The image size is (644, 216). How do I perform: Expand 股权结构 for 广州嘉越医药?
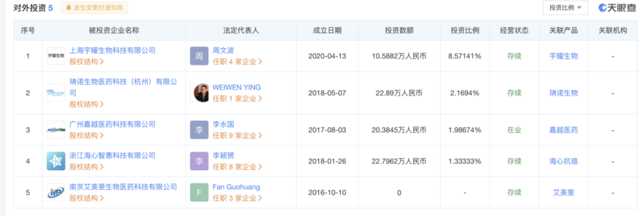click(86, 135)
